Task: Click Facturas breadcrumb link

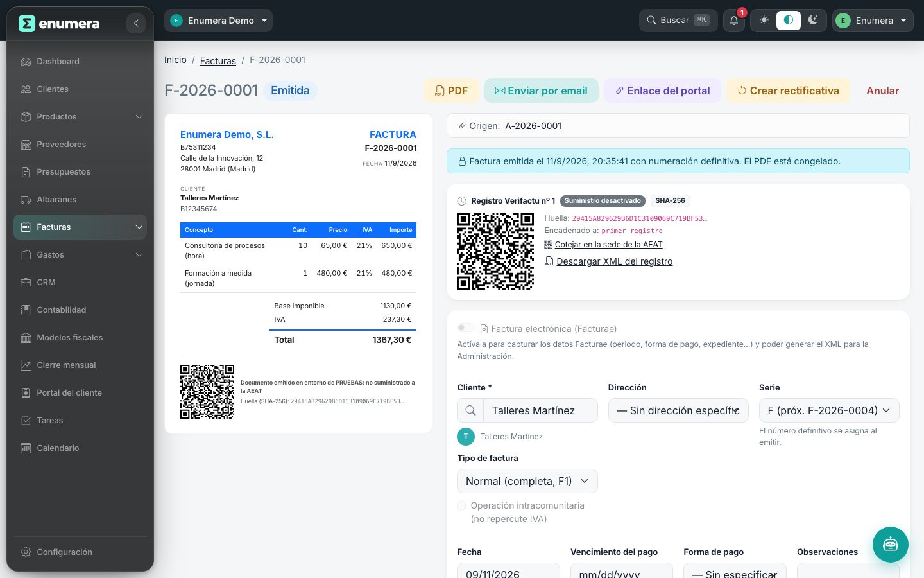Action: click(x=218, y=61)
